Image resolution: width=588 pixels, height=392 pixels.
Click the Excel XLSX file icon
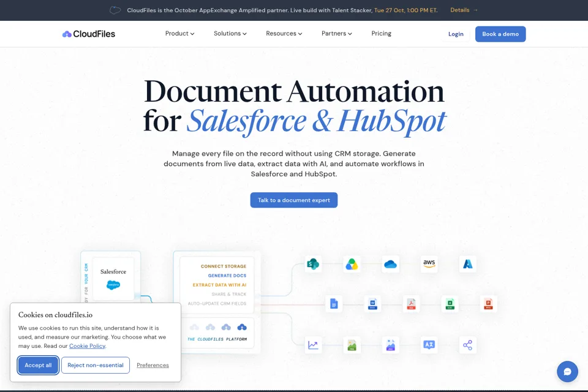pos(450,303)
